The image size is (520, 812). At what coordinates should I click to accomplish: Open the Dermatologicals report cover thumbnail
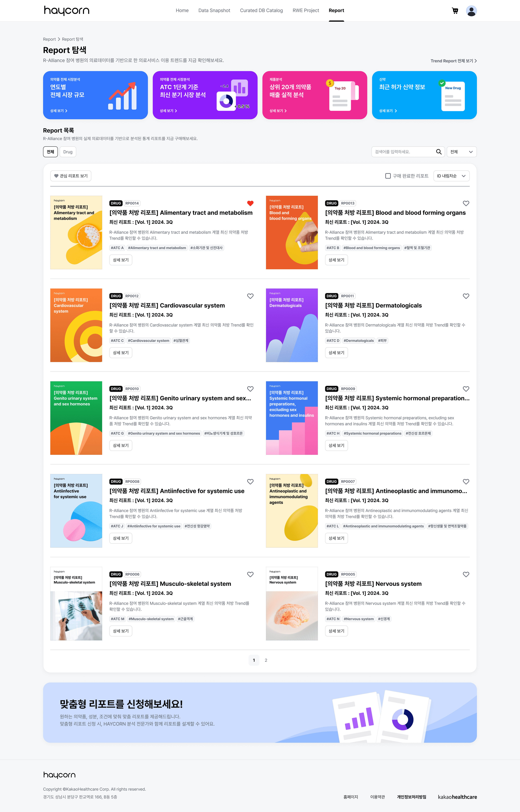(x=292, y=325)
